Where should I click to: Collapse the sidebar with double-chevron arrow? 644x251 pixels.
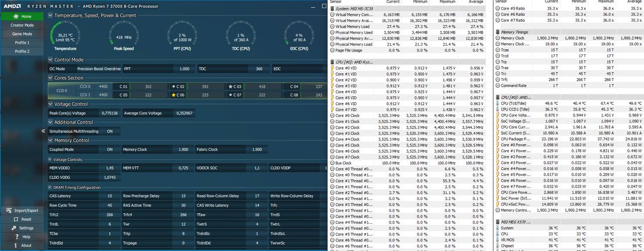point(43,131)
